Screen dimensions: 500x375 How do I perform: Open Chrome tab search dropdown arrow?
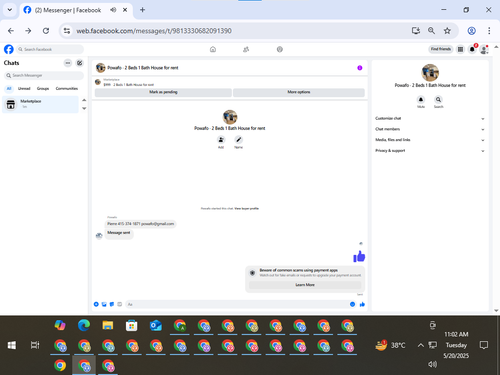[x=10, y=10]
